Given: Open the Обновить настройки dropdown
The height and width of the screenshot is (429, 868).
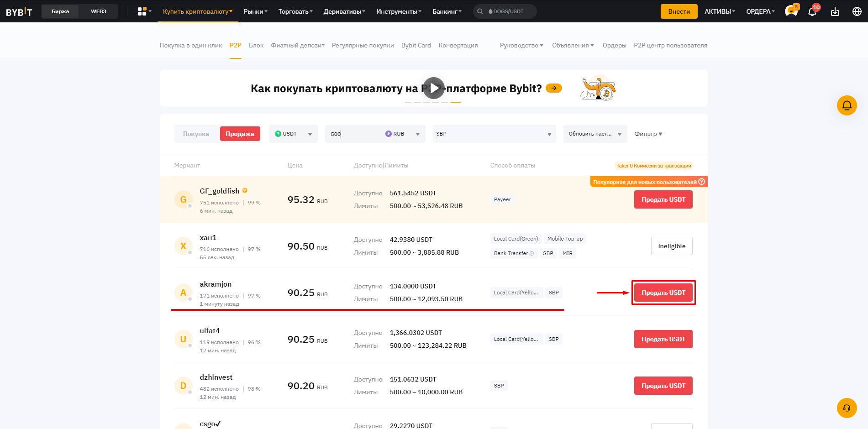Looking at the screenshot, I should (595, 134).
